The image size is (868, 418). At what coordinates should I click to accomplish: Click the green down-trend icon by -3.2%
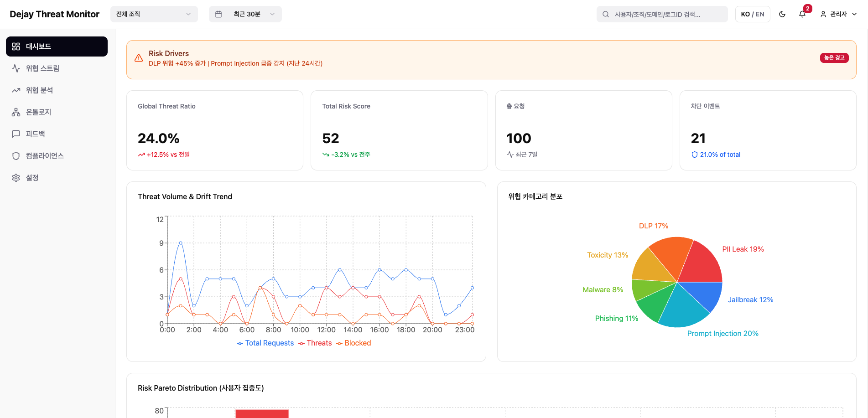click(326, 155)
